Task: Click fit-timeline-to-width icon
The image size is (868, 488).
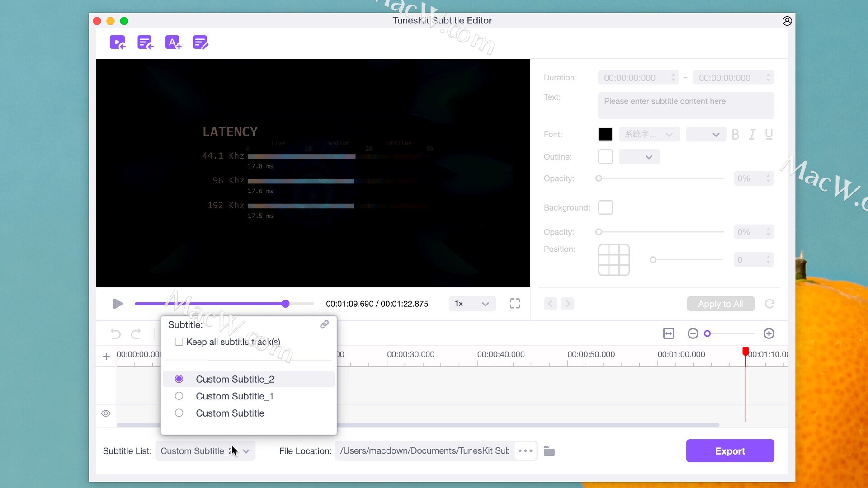Action: 669,333
